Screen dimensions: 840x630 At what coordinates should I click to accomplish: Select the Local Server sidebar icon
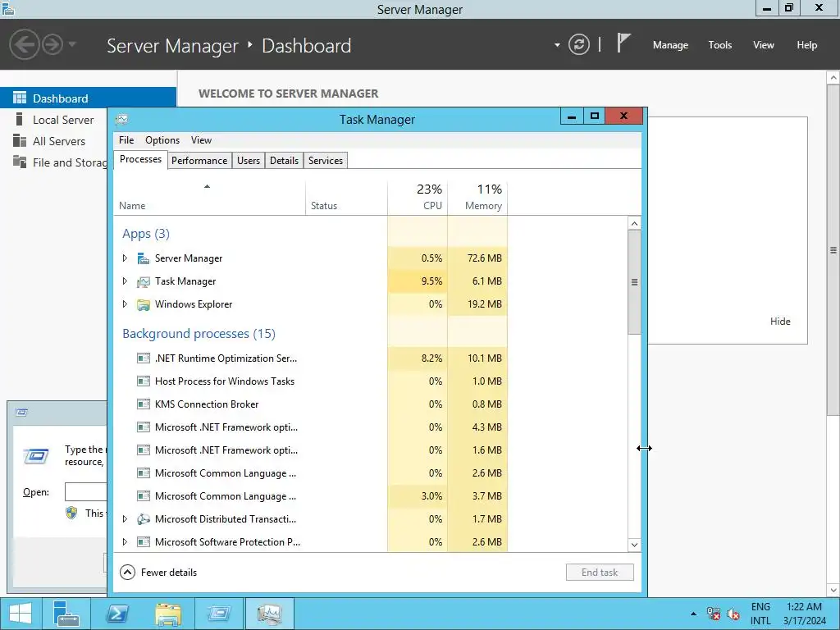click(x=20, y=120)
